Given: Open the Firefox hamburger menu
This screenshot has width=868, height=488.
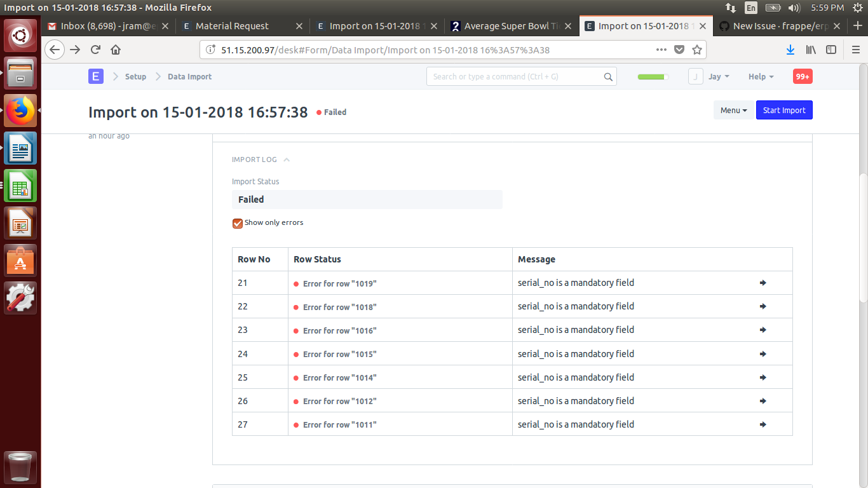Looking at the screenshot, I should [855, 50].
